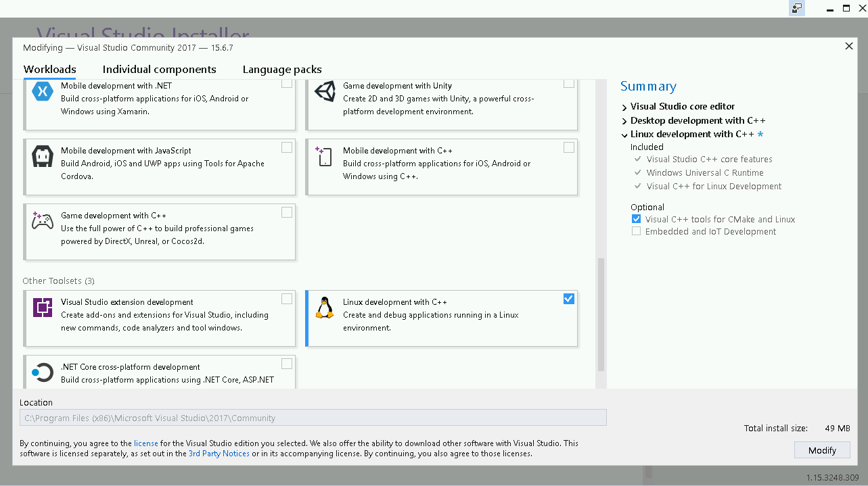Click the feedback icon in the title bar
This screenshot has height=486, width=868.
click(x=797, y=9)
